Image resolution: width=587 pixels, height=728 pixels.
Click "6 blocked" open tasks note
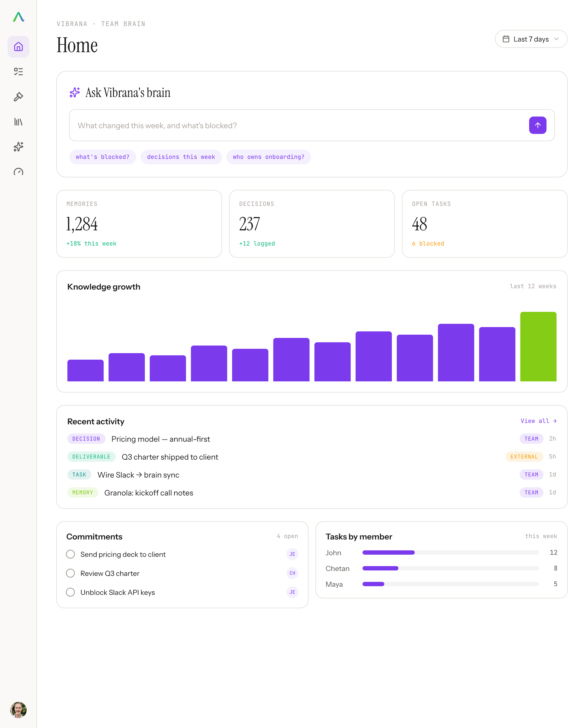[x=428, y=244]
